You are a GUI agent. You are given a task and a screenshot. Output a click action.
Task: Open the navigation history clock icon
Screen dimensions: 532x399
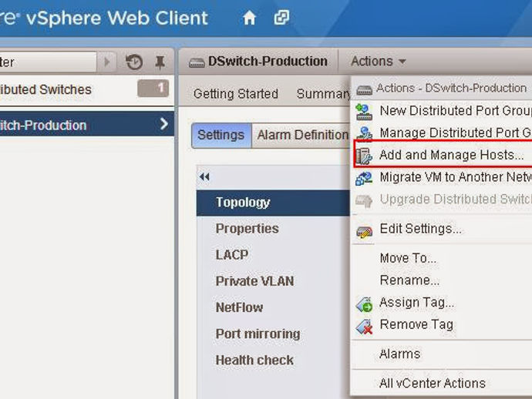point(134,62)
